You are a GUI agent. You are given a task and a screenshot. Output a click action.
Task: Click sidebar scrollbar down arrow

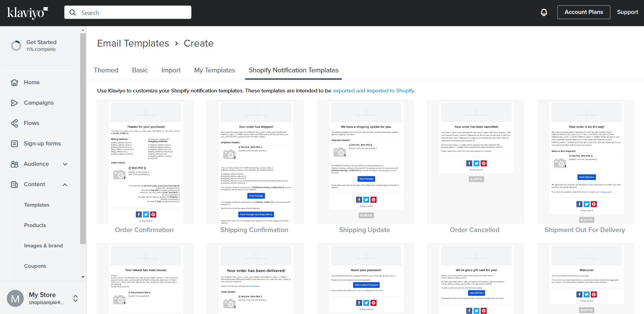point(83,277)
